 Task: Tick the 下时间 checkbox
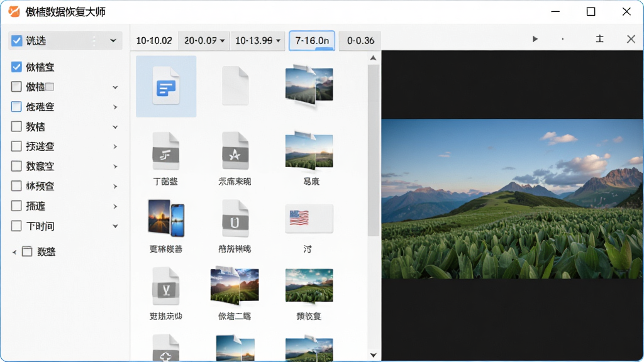click(16, 226)
